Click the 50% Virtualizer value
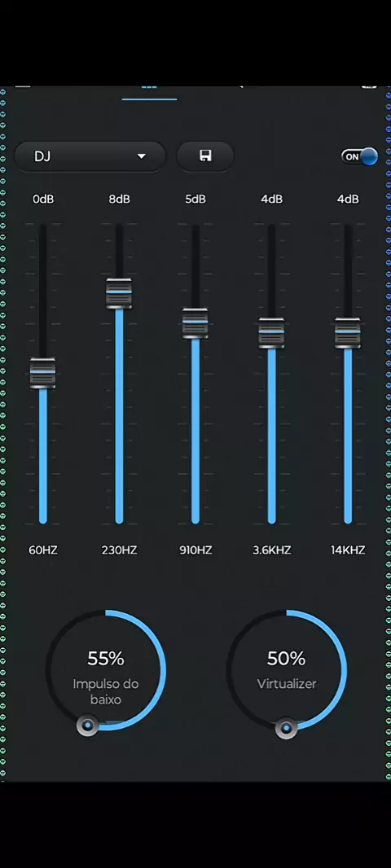 click(x=287, y=659)
